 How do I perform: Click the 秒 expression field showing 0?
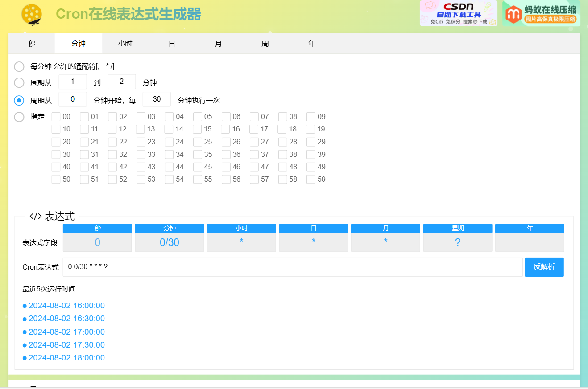point(97,243)
